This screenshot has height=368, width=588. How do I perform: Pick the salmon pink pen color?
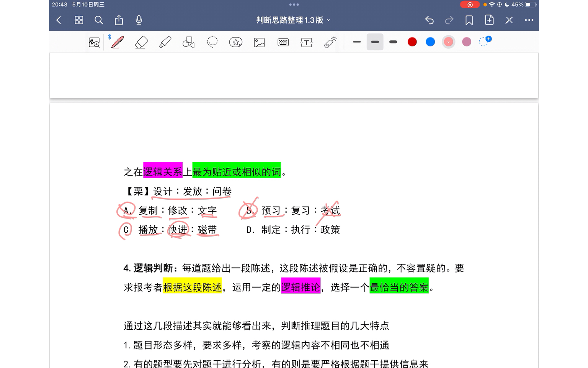click(x=448, y=42)
